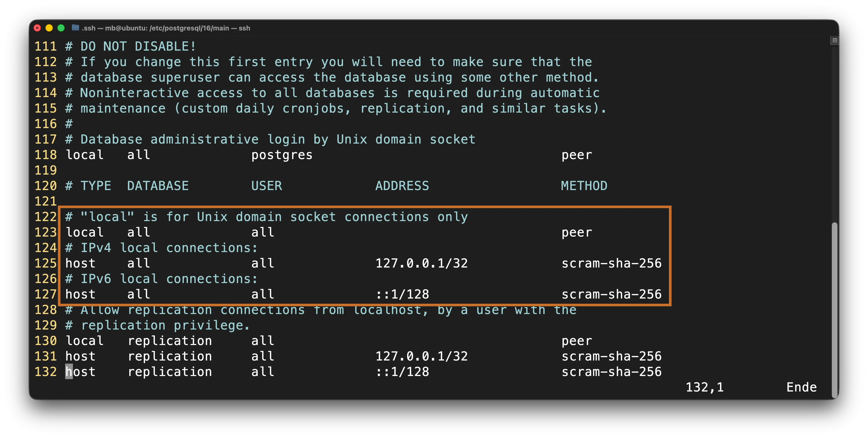Click the scroll-up widget at top right
This screenshot has width=868, height=438.
835,41
